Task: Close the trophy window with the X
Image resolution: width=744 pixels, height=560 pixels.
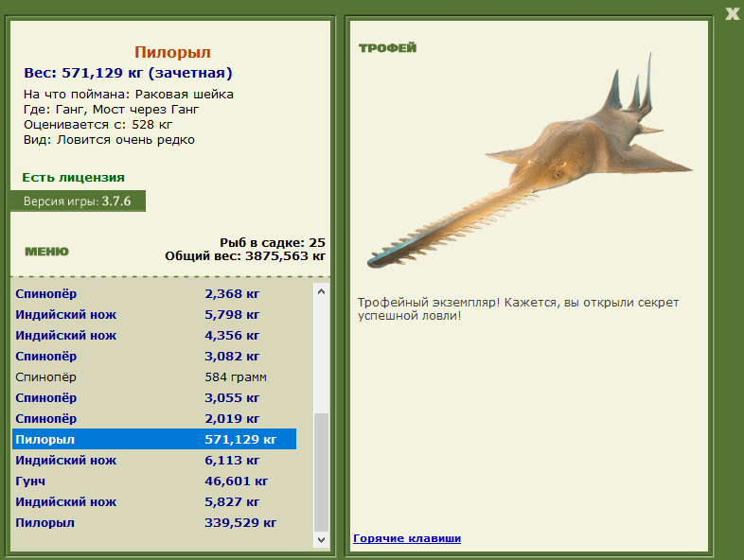Action: (x=732, y=14)
